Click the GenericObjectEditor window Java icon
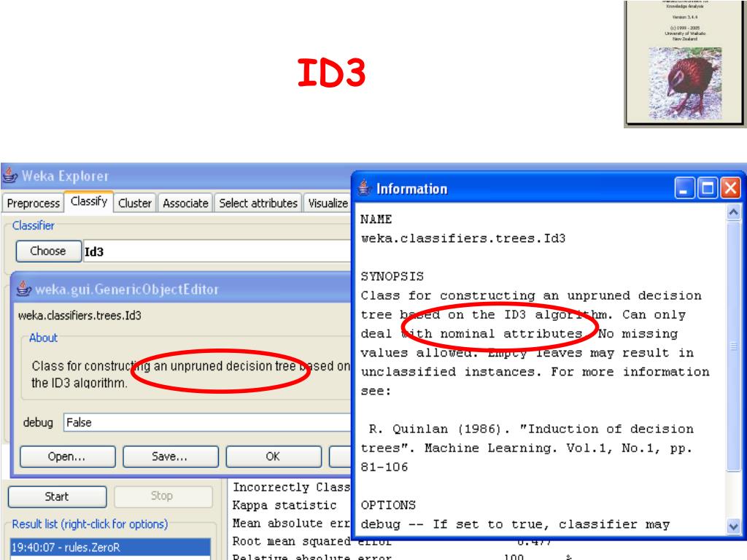The width and height of the screenshot is (747, 560). tap(24, 289)
